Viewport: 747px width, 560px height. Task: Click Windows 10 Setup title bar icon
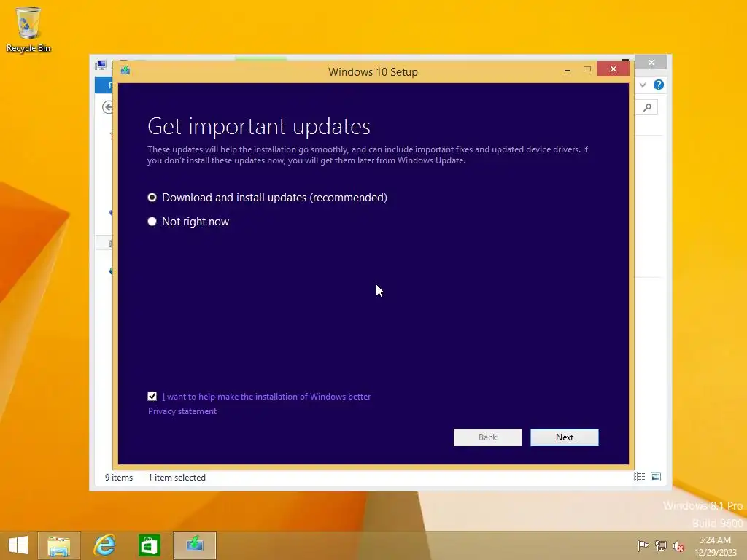(125, 71)
